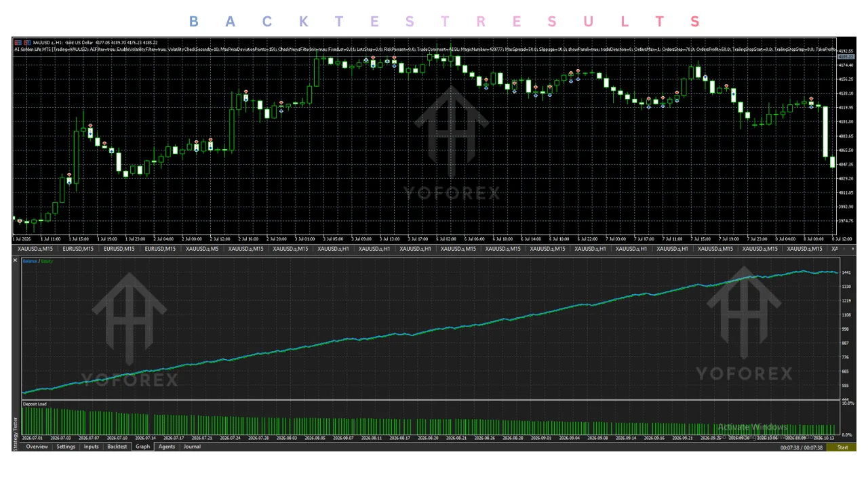The width and height of the screenshot is (868, 488).
Task: Open the Inputs tab
Action: 91,447
